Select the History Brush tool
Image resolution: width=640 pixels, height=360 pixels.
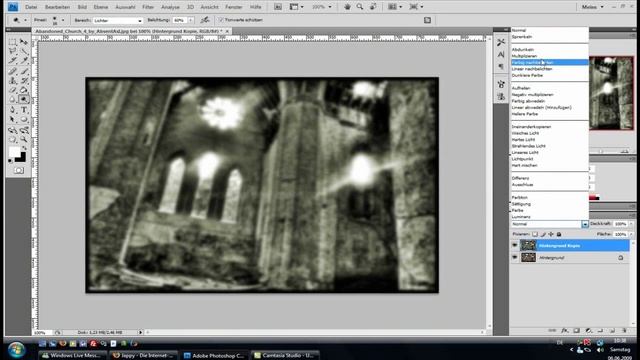[24, 80]
